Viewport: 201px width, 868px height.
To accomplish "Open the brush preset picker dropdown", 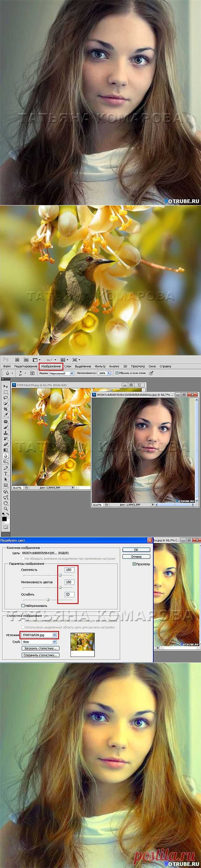I will pyautogui.click(x=26, y=373).
